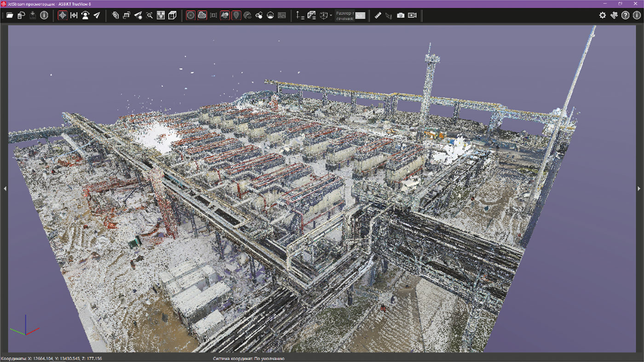Select the paper plane fly-mode icon
Screen dimensions: 644x362
[97, 15]
